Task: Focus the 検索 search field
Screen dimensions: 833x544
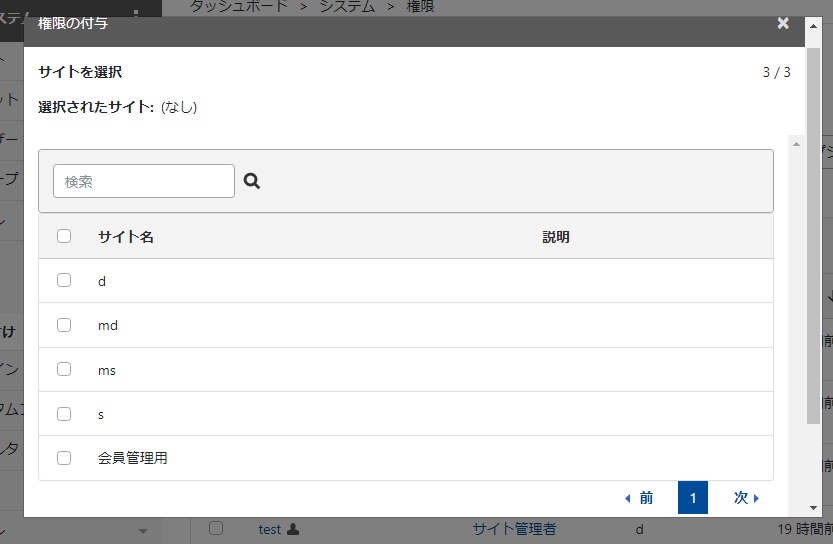Action: [x=144, y=181]
